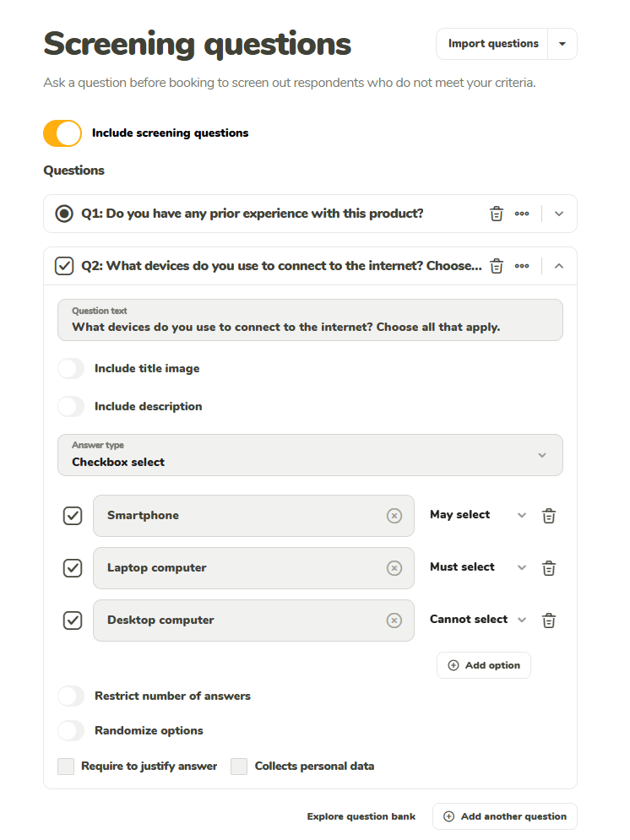This screenshot has width=630, height=840.
Task: Delete the Smartphone answer option
Action: coord(549,516)
